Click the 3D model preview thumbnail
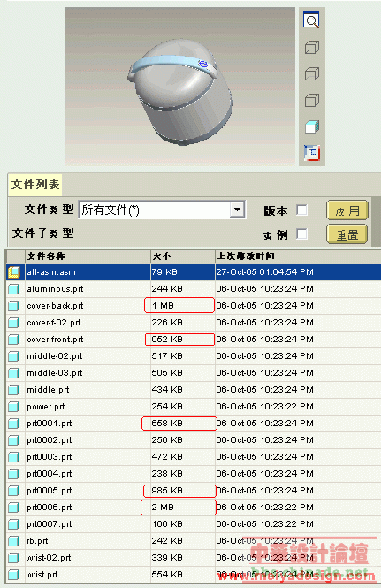This screenshot has height=588, width=381. click(180, 87)
